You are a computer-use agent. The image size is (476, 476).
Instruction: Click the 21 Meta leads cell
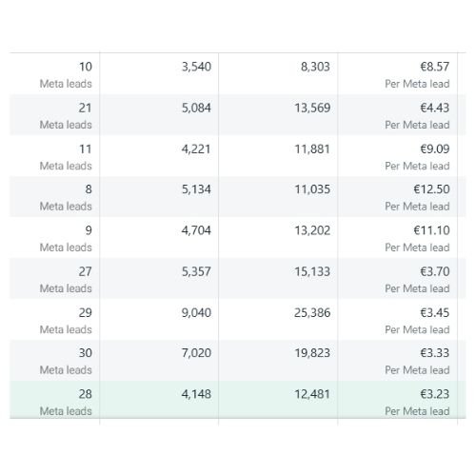point(54,115)
